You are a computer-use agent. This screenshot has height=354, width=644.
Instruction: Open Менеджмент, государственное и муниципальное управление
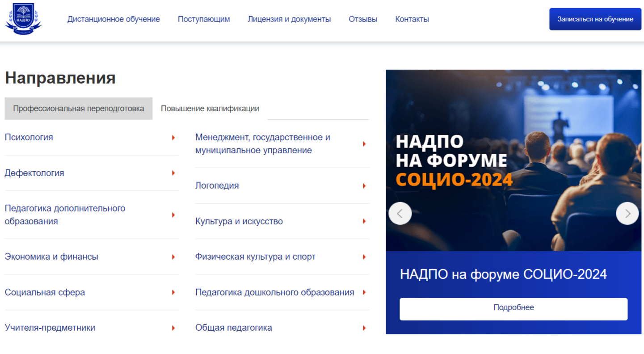pyautogui.click(x=263, y=144)
